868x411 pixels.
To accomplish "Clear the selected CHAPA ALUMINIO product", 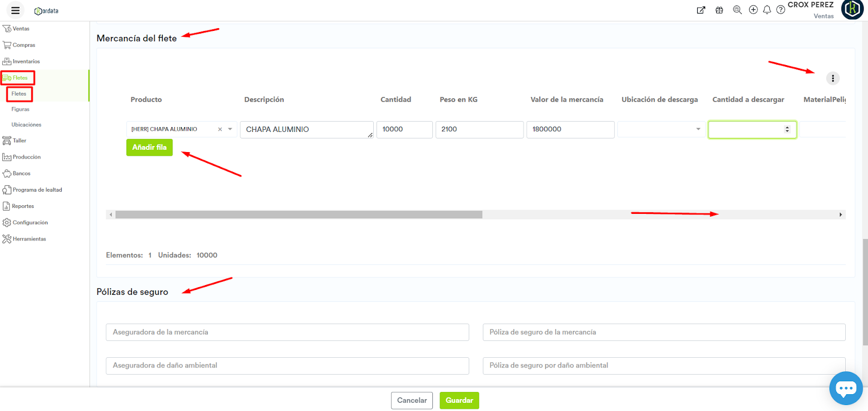I will click(x=220, y=129).
